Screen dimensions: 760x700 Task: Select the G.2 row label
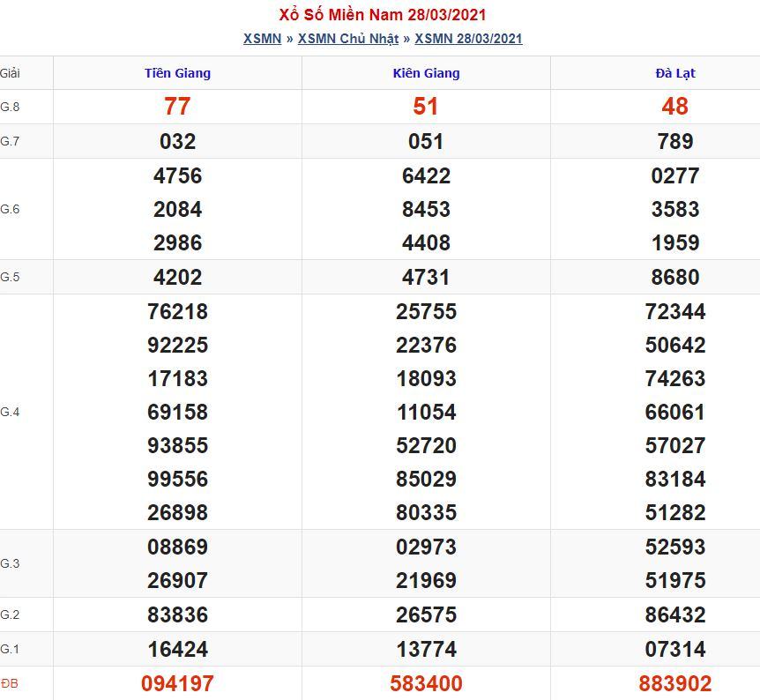point(10,614)
